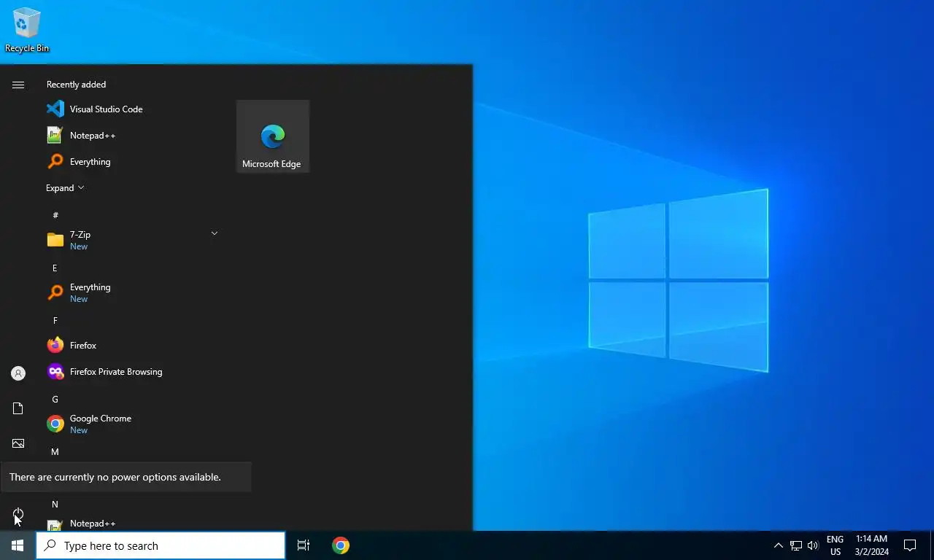
Task: Expand the 7-Zip folder chevron
Action: 214,233
